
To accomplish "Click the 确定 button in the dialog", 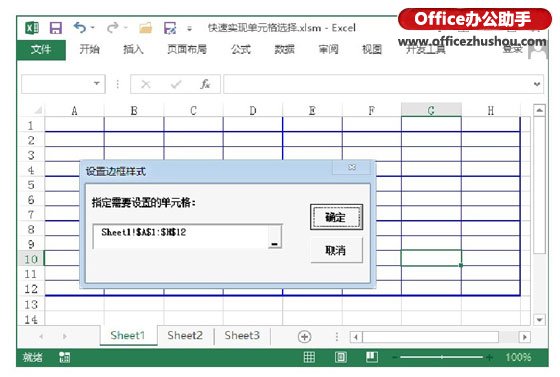I will [336, 217].
